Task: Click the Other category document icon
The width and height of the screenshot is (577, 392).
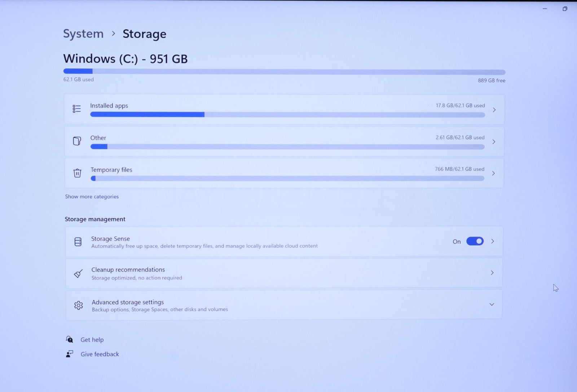Action: pos(77,141)
